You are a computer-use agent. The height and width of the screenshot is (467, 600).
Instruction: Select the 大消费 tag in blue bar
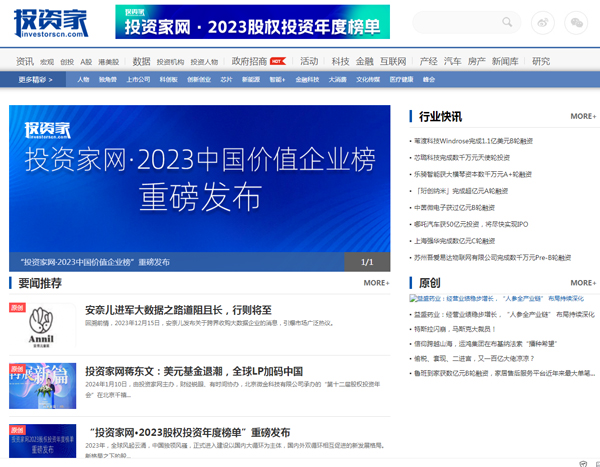(338, 80)
